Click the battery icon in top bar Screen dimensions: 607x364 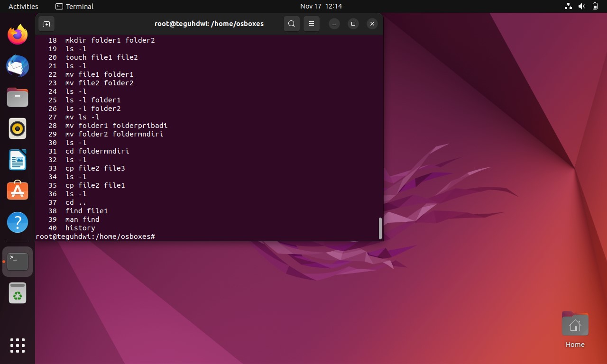pyautogui.click(x=595, y=6)
